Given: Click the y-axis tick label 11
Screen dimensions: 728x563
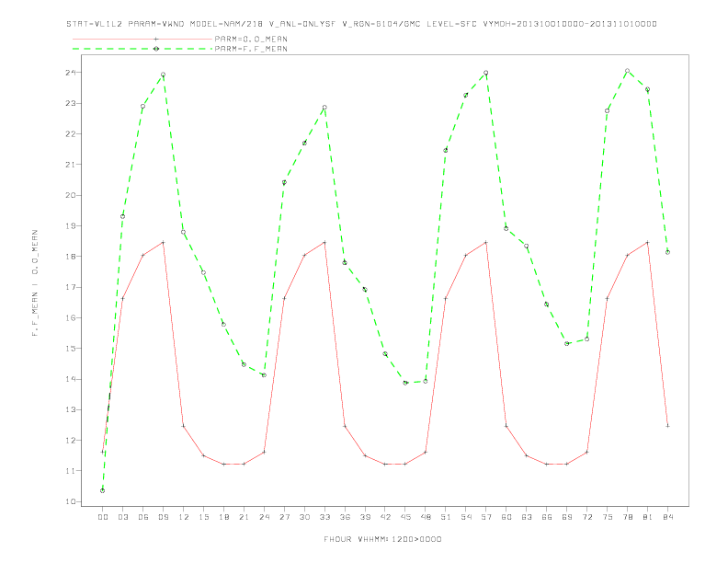Looking at the screenshot, I should point(71,471).
